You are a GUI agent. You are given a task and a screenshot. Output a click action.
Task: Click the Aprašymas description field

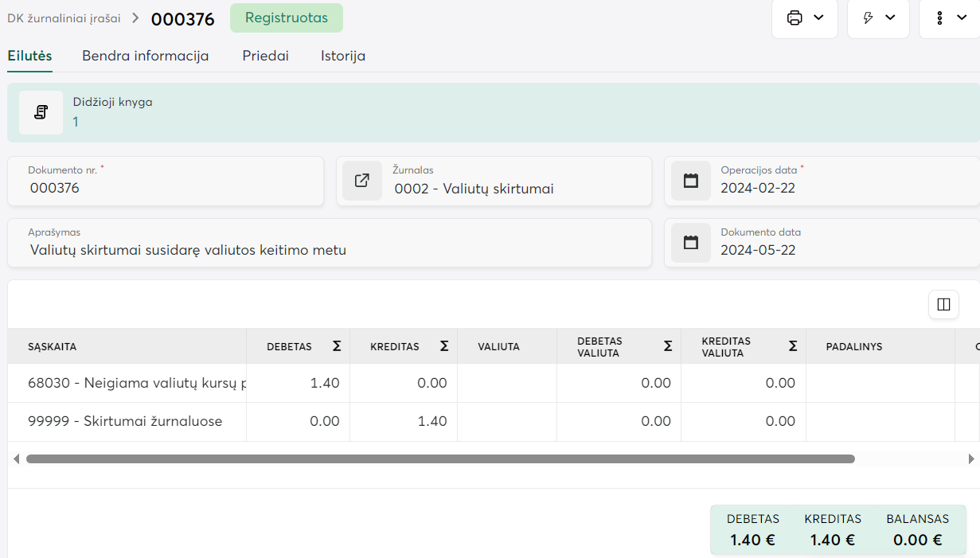coord(330,250)
